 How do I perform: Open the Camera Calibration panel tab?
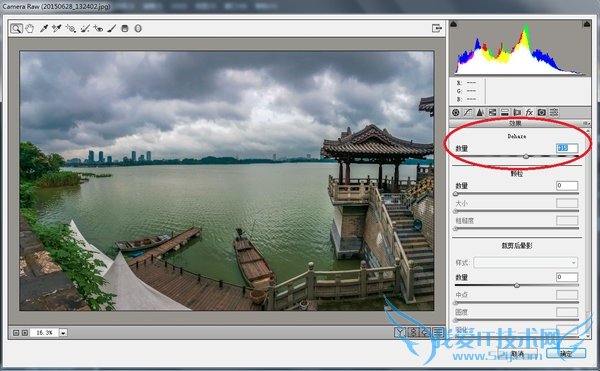click(x=541, y=112)
